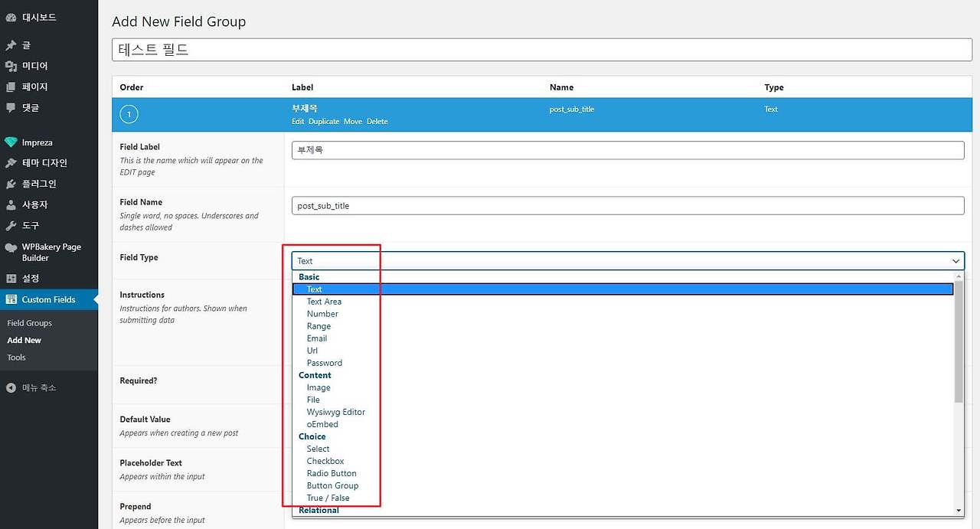Image resolution: width=980 pixels, height=529 pixels.
Task: Click the settings icon beside 설정
Action: coord(11,278)
